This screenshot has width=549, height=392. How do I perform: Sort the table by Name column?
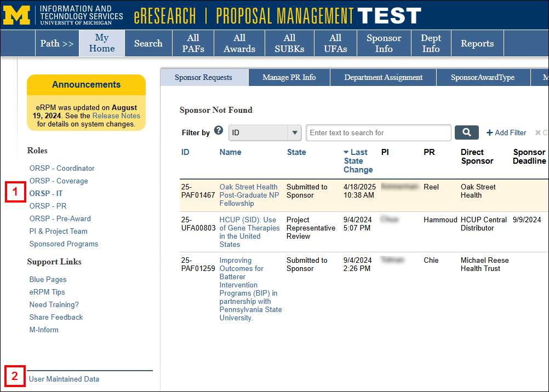[230, 152]
